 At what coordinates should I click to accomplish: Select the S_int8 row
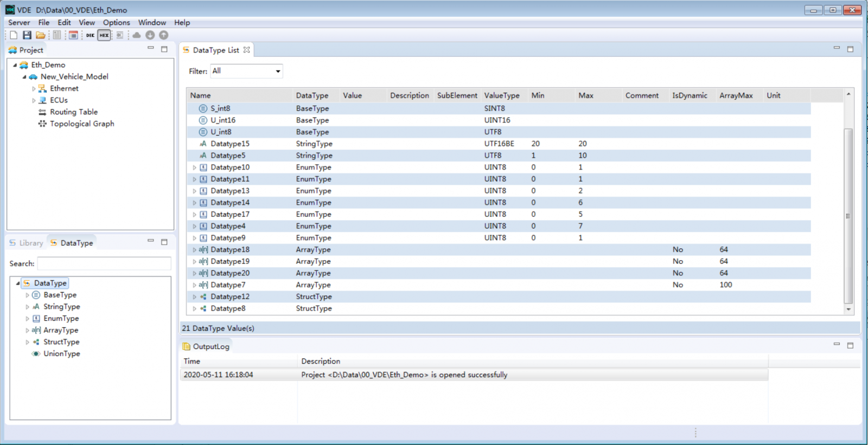(x=499, y=108)
